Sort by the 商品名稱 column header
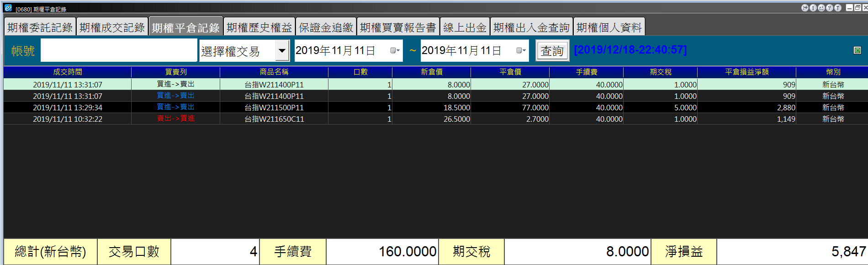 274,72
